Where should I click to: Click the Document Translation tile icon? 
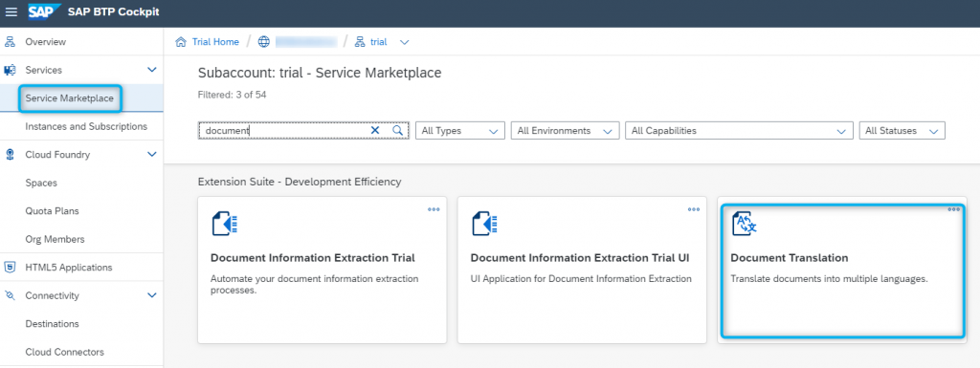(x=745, y=224)
